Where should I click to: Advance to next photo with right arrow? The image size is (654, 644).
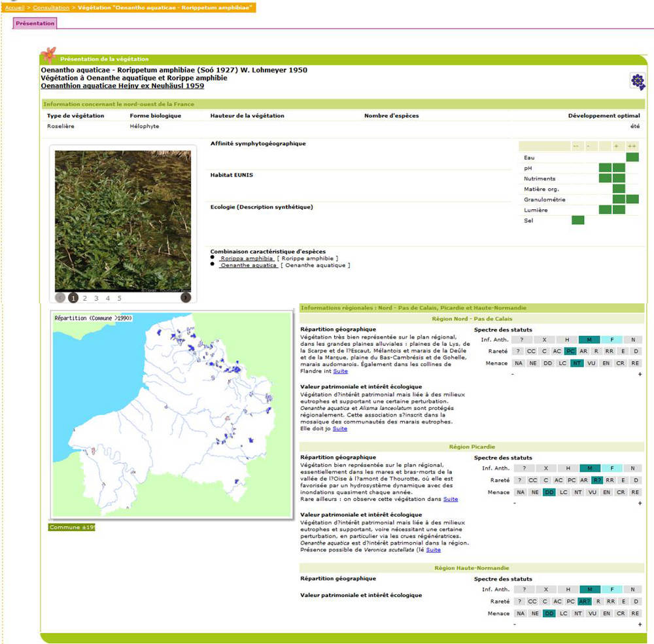[x=186, y=298]
